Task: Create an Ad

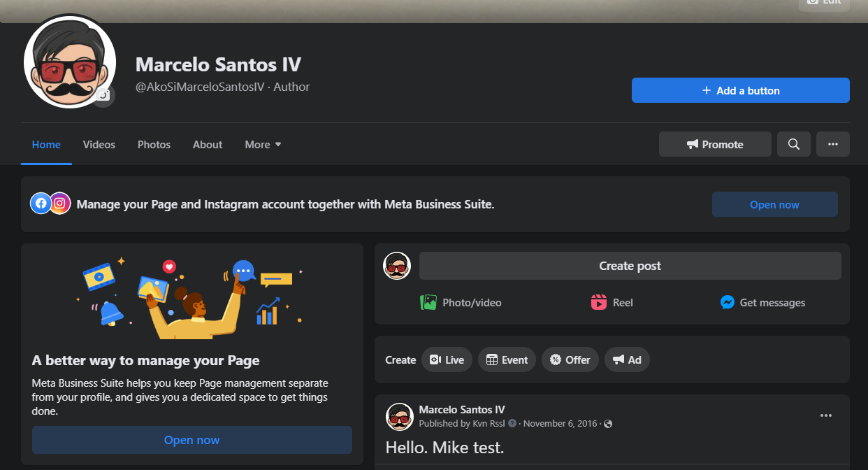Action: coord(627,359)
